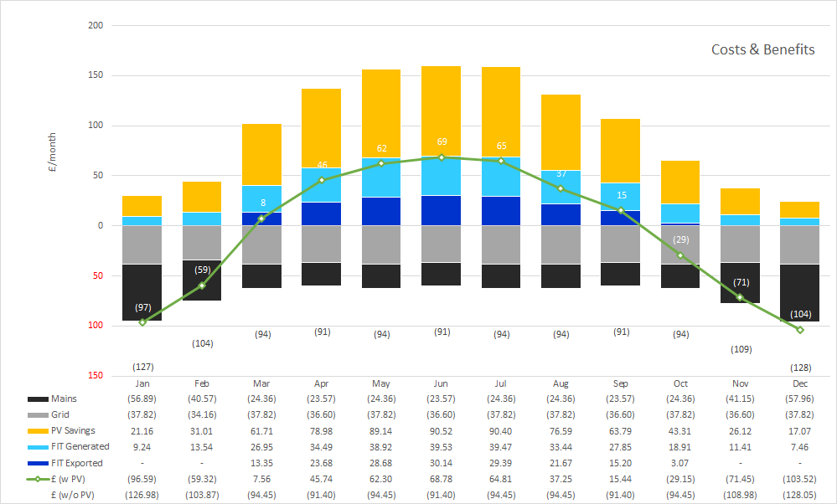Click the FIT Exported value 3.07 for Oct

(x=680, y=463)
